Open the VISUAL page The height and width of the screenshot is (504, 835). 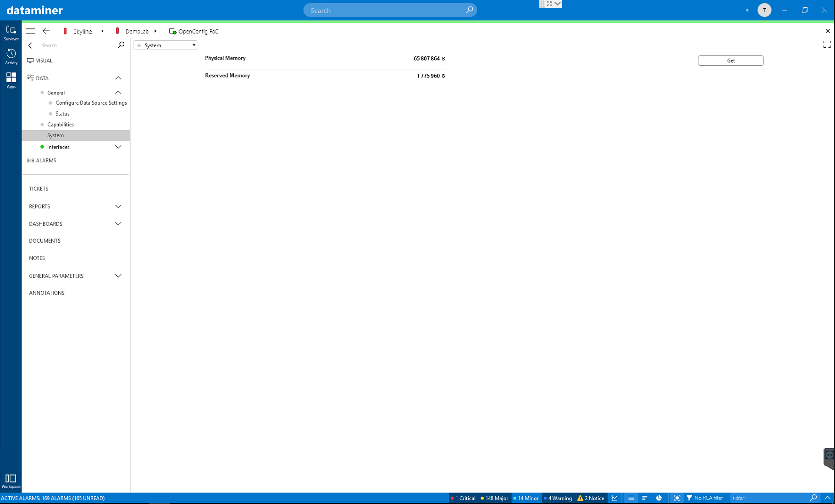pyautogui.click(x=44, y=61)
